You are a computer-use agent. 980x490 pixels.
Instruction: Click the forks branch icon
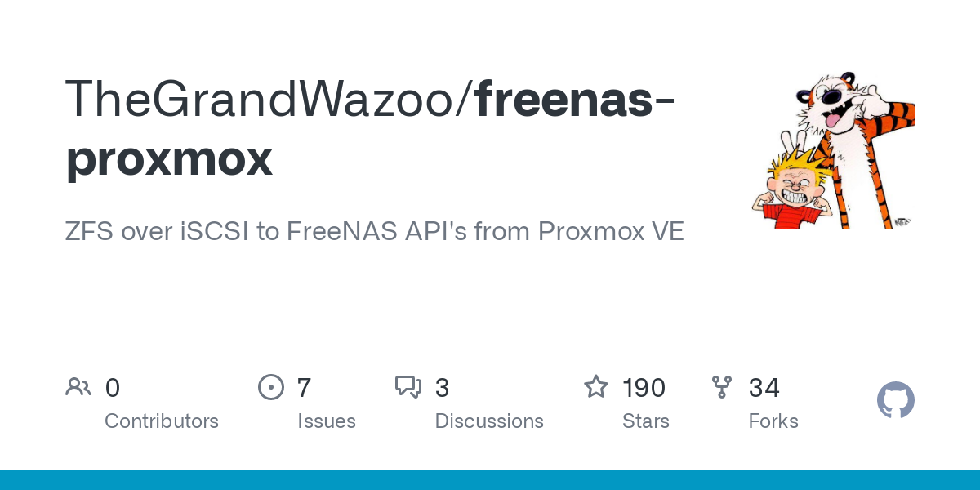[x=722, y=387]
